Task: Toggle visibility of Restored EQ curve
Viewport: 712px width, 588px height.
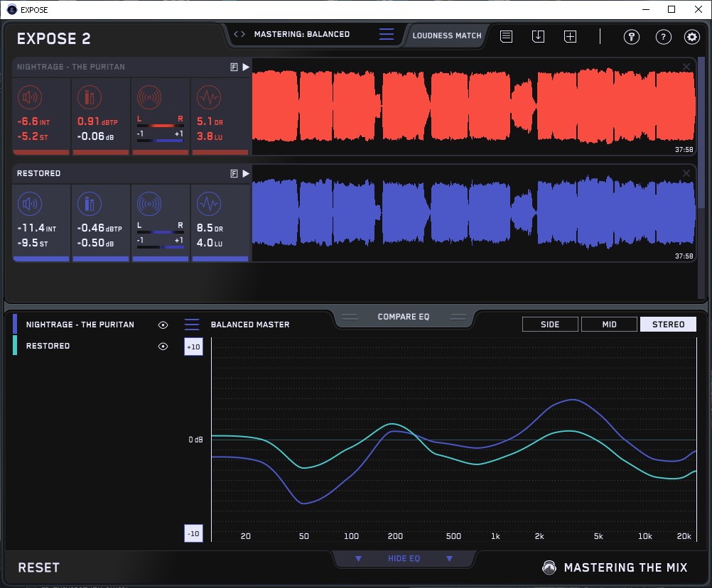Action: 163,347
